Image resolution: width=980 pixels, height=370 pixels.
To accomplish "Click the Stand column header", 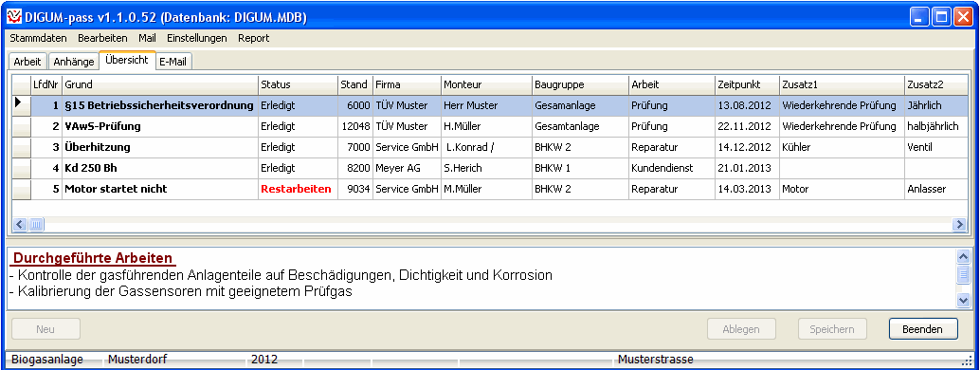I will point(355,84).
